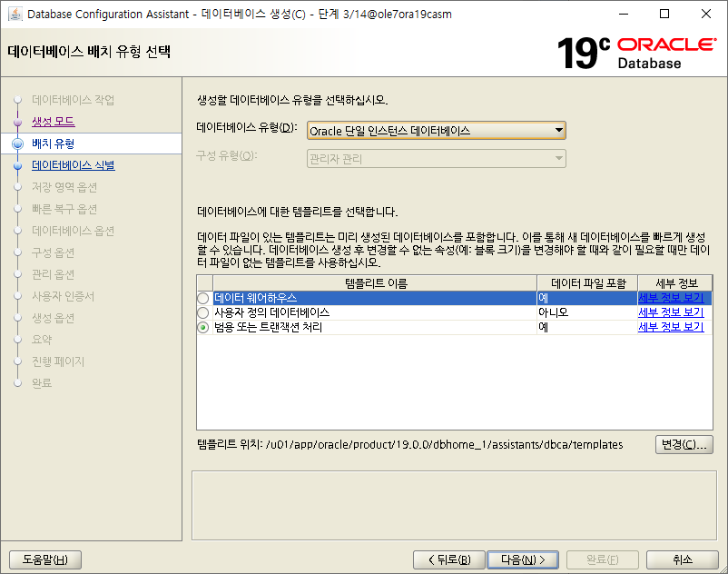Proceed with the 다음(N) button
This screenshot has height=574, width=728.
click(x=523, y=559)
